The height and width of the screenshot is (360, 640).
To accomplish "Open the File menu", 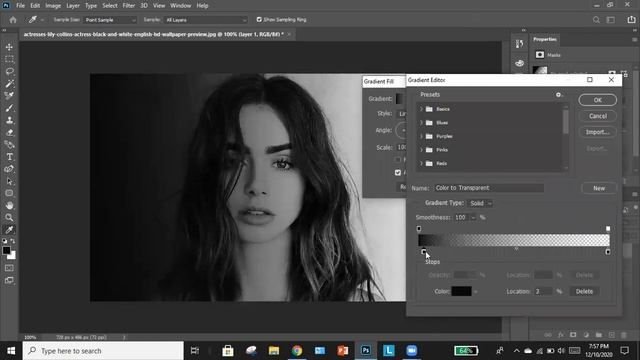I will tap(20, 6).
